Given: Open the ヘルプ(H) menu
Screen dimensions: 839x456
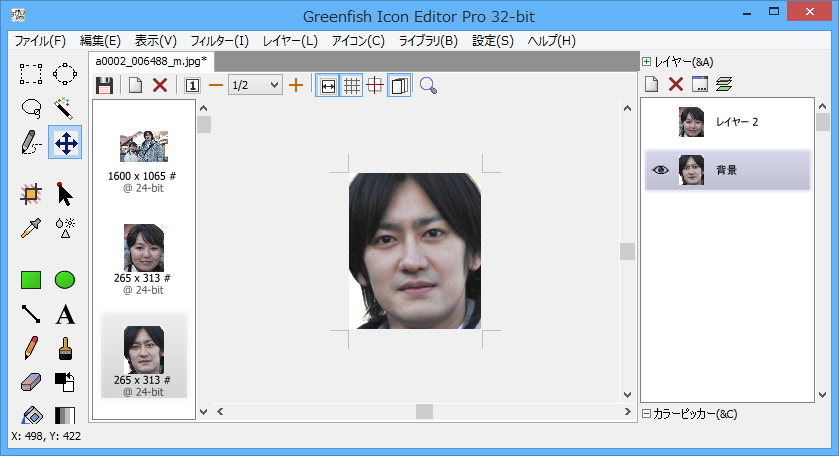Looking at the screenshot, I should coord(552,41).
